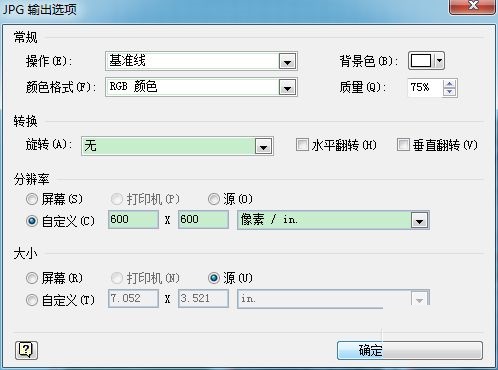Screen dimensions: 498x370
Task: Click the white 背景色 color swatch
Action: tap(421, 61)
